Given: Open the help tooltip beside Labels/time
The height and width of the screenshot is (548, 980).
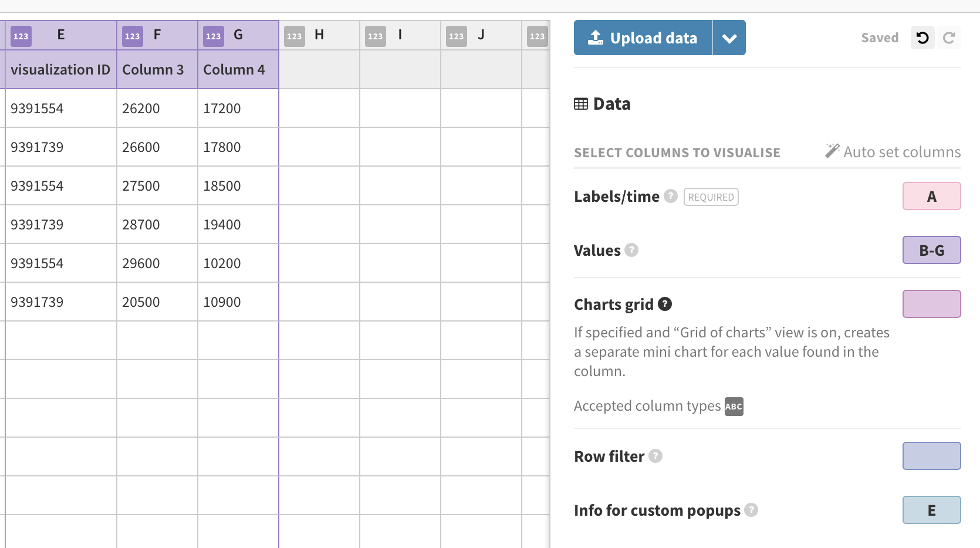Looking at the screenshot, I should [670, 197].
